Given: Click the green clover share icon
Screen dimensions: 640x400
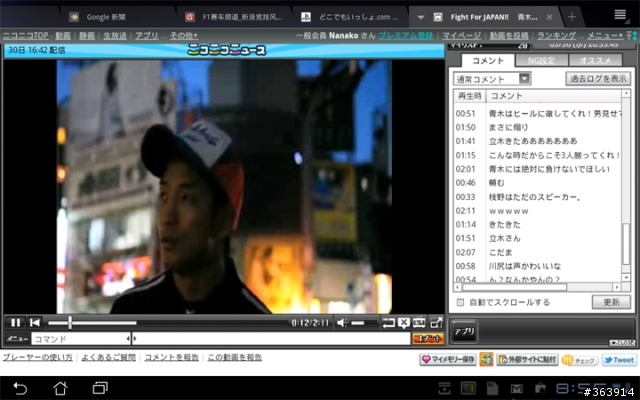Looking at the screenshot, I should tap(486, 360).
